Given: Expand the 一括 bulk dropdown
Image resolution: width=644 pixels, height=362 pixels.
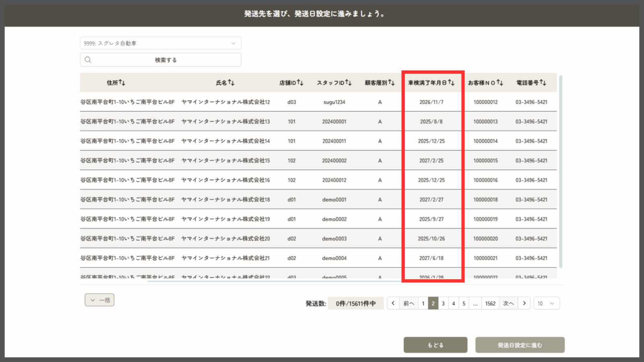Looking at the screenshot, I should [x=99, y=300].
